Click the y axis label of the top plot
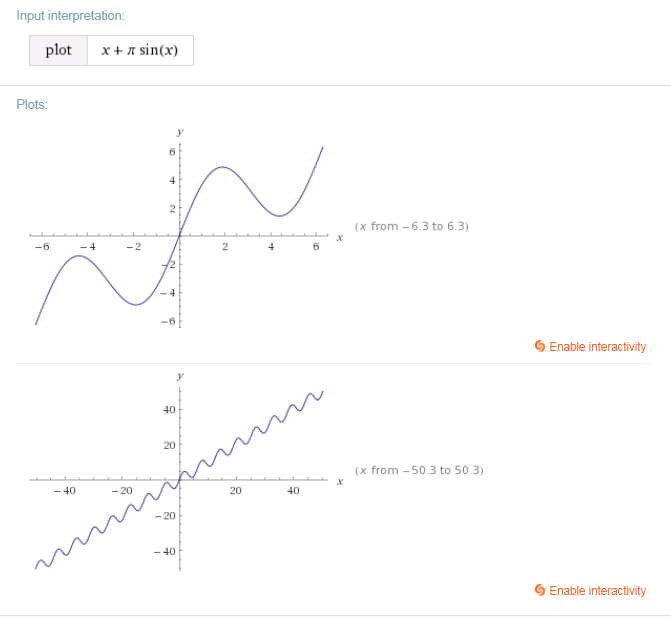This screenshot has height=617, width=671. 180,131
